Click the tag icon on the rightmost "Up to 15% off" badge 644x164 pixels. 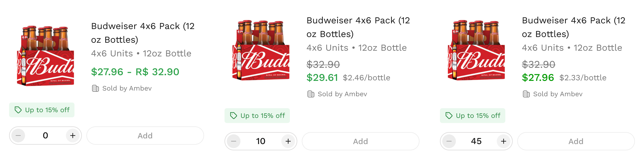(449, 116)
